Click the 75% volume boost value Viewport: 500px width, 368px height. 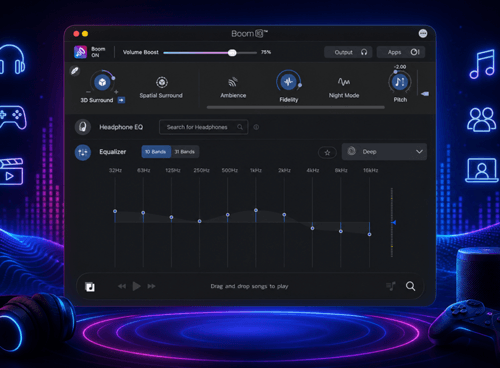tap(266, 52)
